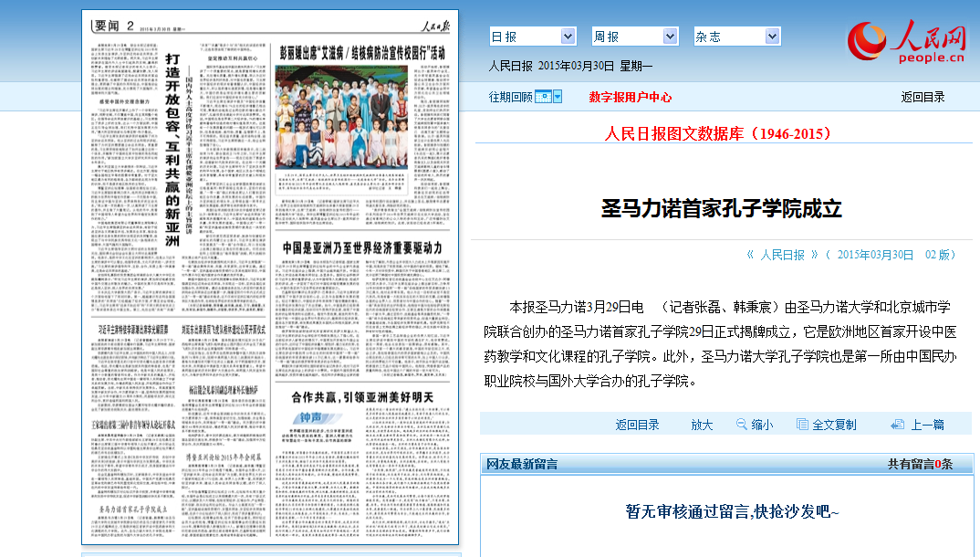Open 博鳌亚洲论坛2015年年会闭幕 headline
Viewport: 980px width, 557px height.
click(x=224, y=457)
